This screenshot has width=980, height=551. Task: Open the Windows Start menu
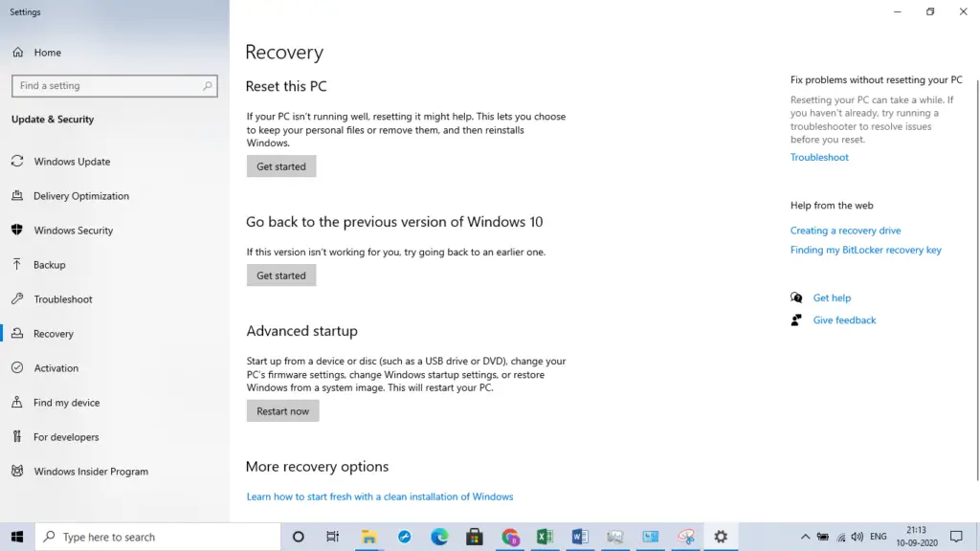pyautogui.click(x=17, y=537)
